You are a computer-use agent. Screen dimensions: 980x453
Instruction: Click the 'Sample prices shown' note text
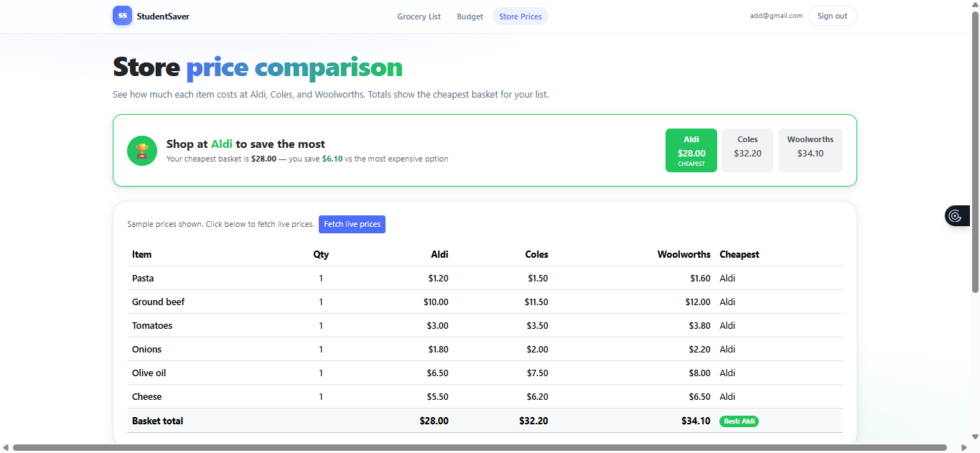220,225
